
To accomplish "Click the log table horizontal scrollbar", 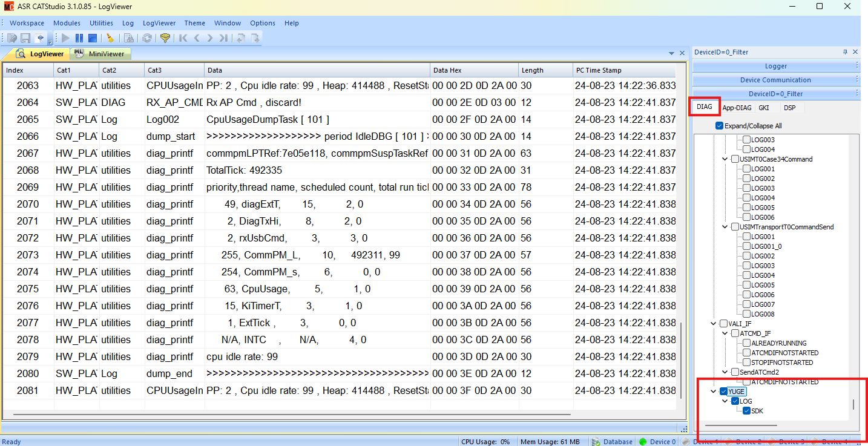I will (x=291, y=415).
